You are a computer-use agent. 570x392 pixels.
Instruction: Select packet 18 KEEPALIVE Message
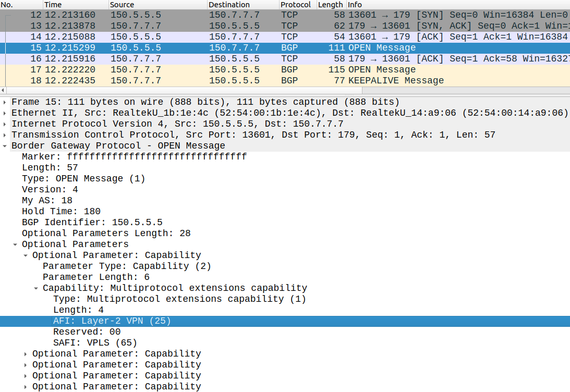(285, 80)
